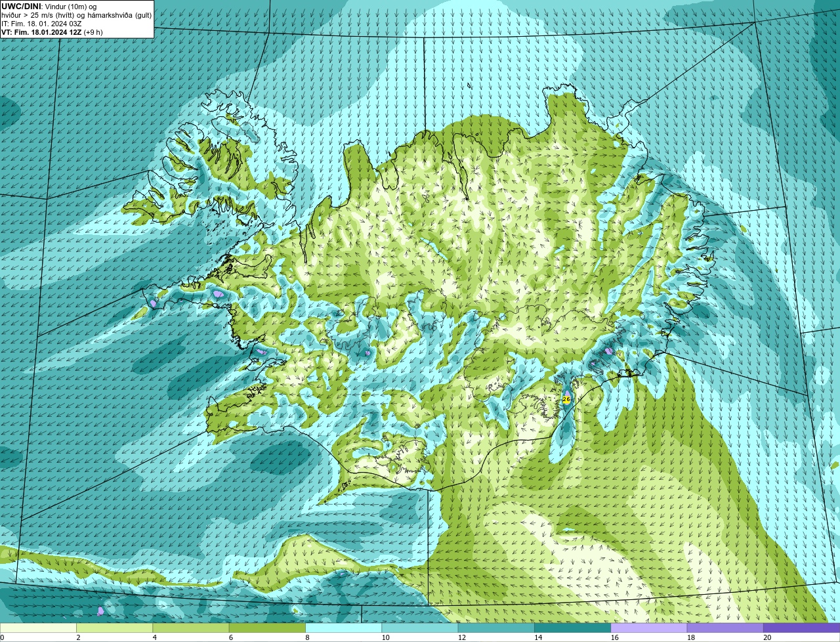Screen dimensions: 840x642
Task: Click the legend scale label '14'
Action: 537,637
